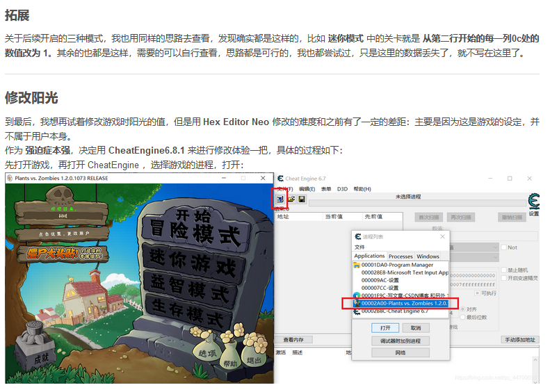Click the 描述 column in address table
The width and height of the screenshot is (550, 392).
tap(298, 352)
